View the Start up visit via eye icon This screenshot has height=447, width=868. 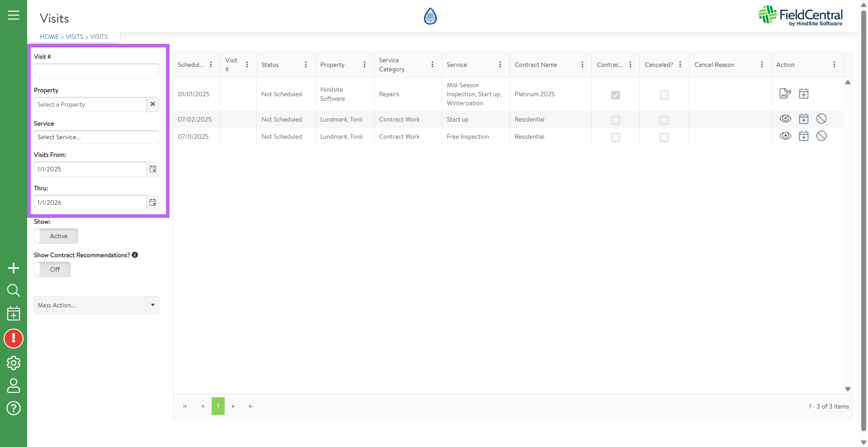coord(785,119)
